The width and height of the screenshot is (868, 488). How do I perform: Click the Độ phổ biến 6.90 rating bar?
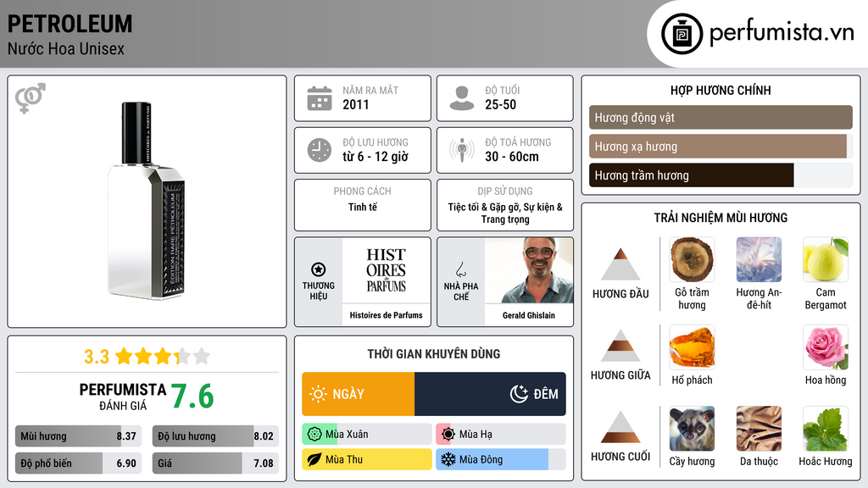click(79, 463)
